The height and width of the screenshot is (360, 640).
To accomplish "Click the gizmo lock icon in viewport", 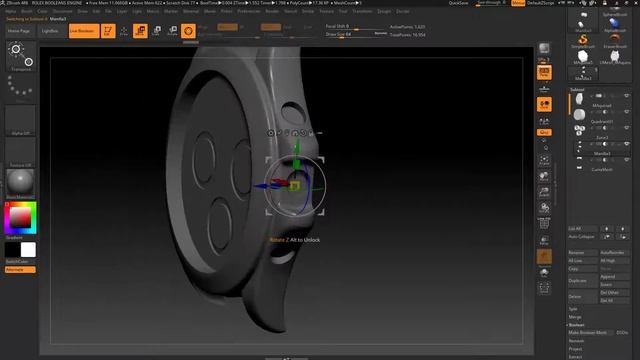I will click(311, 133).
